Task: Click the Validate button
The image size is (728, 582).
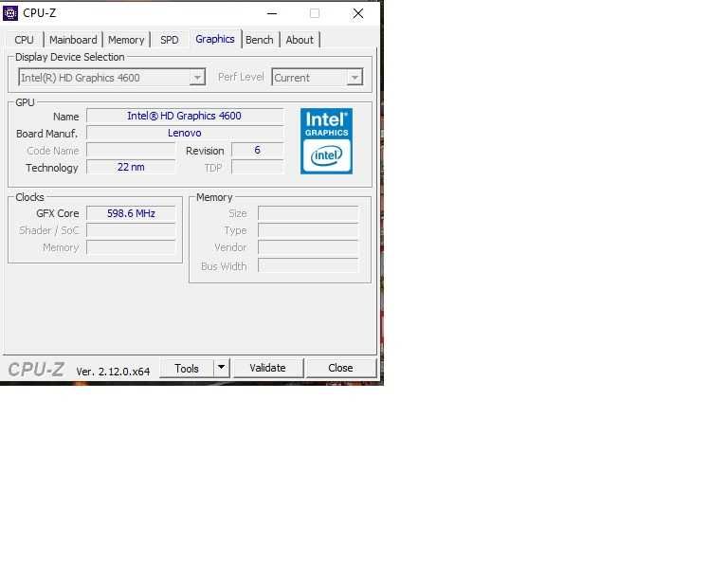Action: [x=267, y=368]
